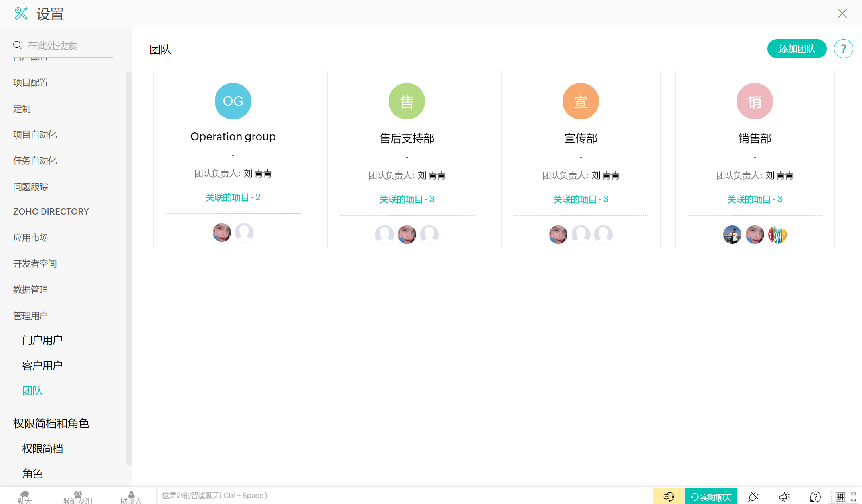
Task: Open 关联的项目 - 2 link on Operation group
Action: tap(233, 197)
